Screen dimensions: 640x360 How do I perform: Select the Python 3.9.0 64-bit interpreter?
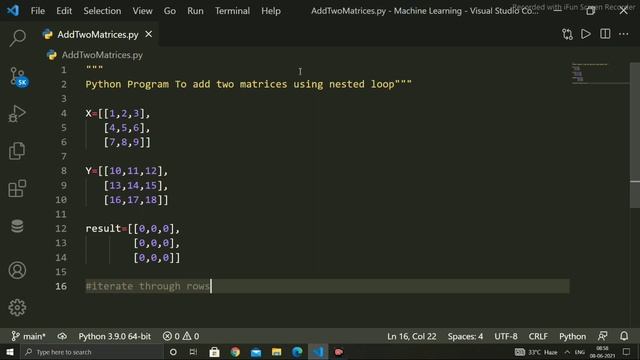115,336
